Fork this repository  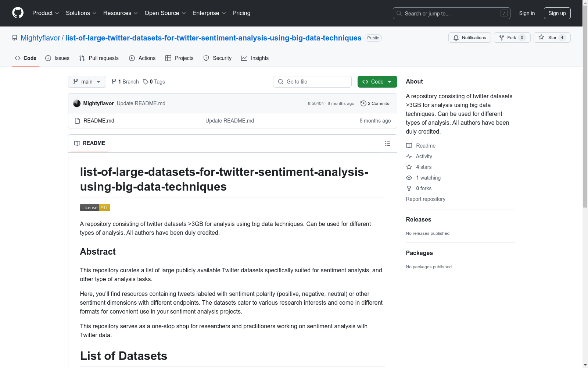tap(512, 38)
